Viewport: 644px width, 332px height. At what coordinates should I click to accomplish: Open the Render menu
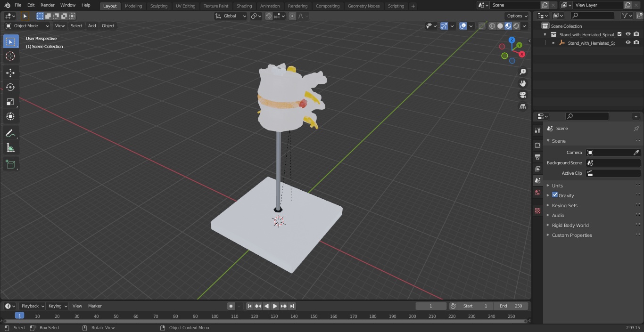(x=47, y=5)
